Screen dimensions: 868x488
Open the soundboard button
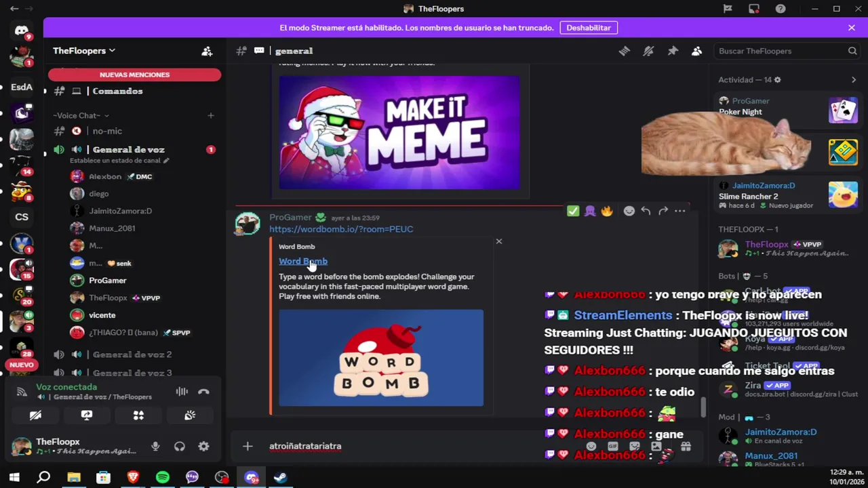[x=190, y=415]
